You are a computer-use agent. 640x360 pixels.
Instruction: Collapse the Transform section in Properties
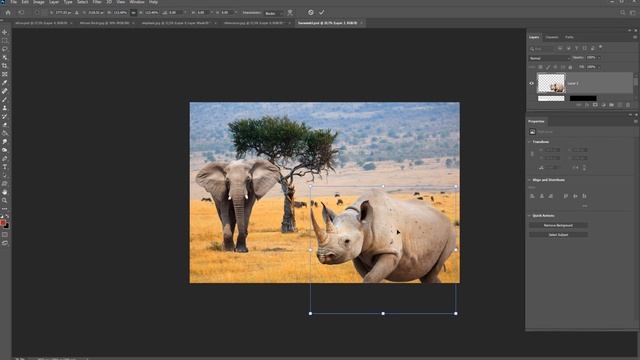pyautogui.click(x=530, y=142)
